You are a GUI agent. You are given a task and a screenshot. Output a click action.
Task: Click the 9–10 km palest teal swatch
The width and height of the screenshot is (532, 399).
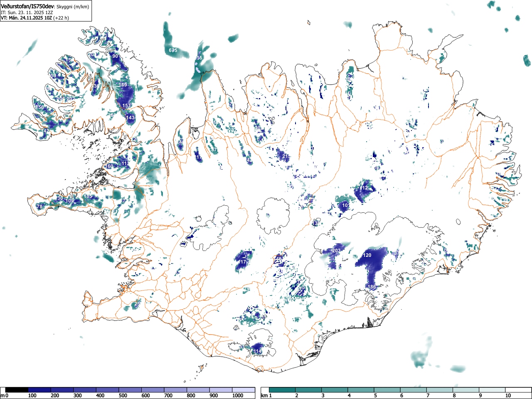[x=492, y=390]
